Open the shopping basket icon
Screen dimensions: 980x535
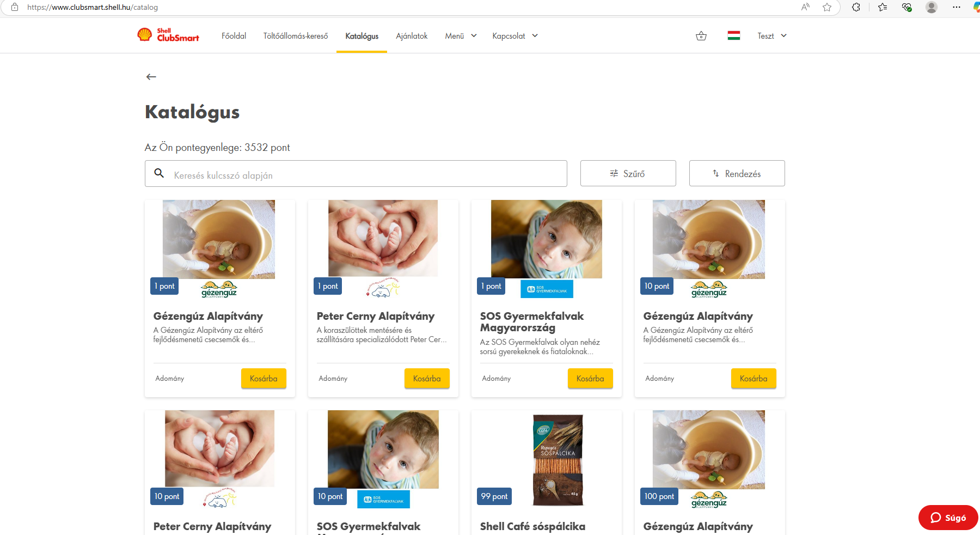point(701,36)
